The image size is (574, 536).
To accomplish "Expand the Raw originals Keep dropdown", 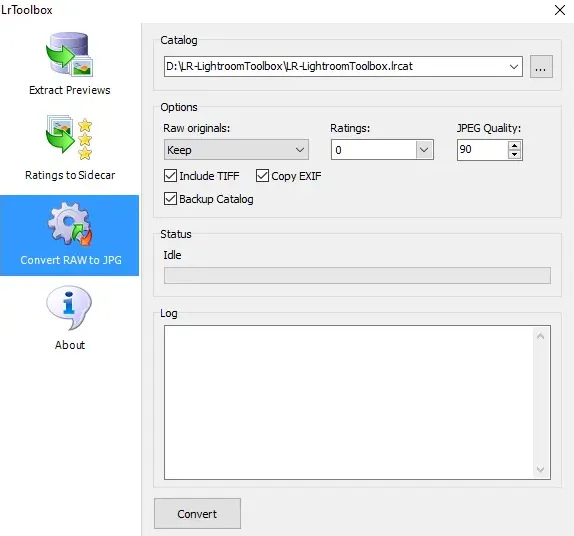I will [x=236, y=150].
